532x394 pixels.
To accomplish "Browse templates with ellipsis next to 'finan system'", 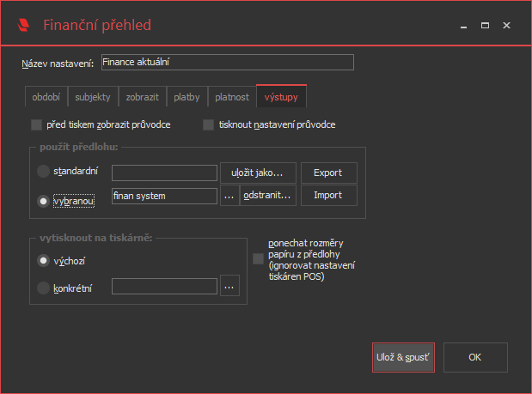I will (x=228, y=196).
